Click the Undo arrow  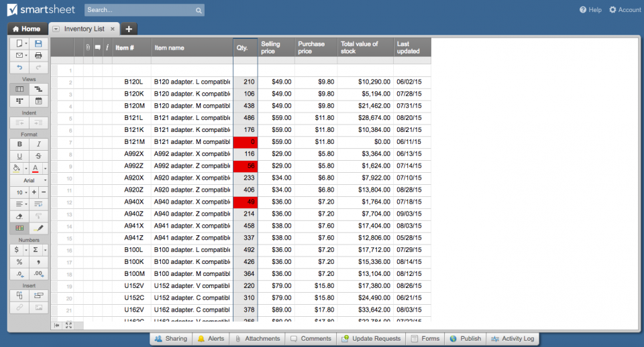pos(19,67)
